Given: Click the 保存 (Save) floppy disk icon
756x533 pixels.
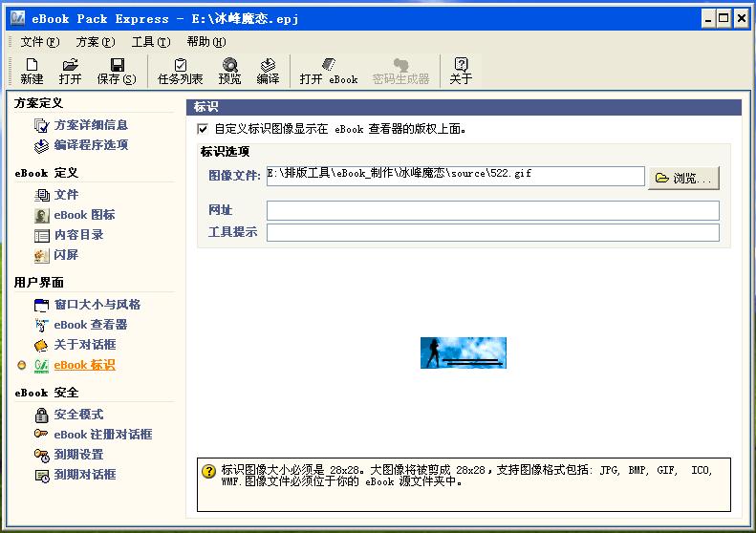Looking at the screenshot, I should click(x=118, y=65).
